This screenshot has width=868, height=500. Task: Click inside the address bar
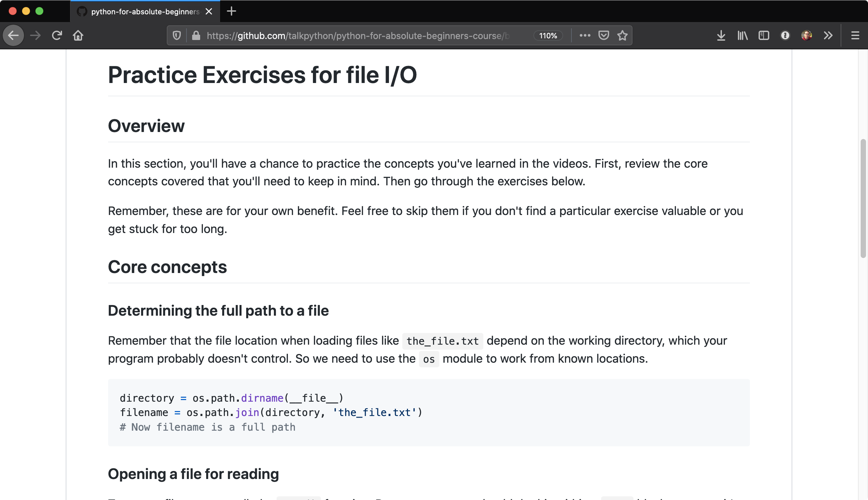pyautogui.click(x=378, y=35)
